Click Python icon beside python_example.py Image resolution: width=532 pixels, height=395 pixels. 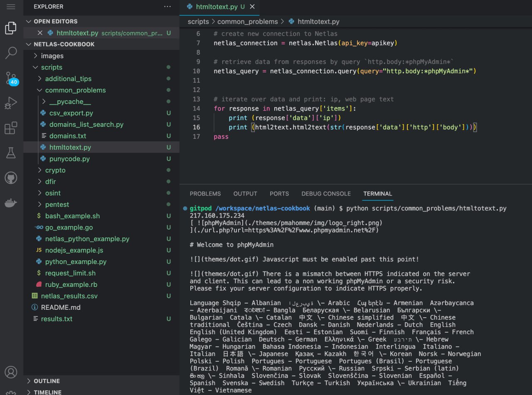click(39, 262)
